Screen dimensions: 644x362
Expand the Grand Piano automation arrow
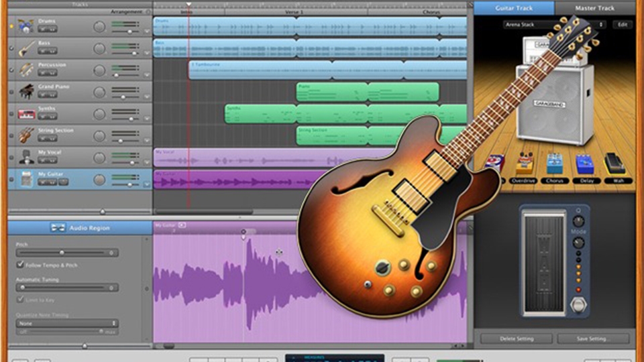coord(147,97)
